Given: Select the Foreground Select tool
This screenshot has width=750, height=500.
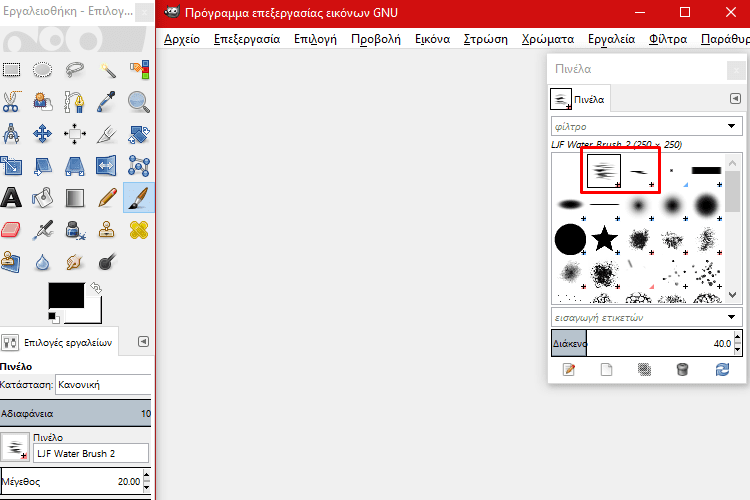Looking at the screenshot, I should pos(43,102).
